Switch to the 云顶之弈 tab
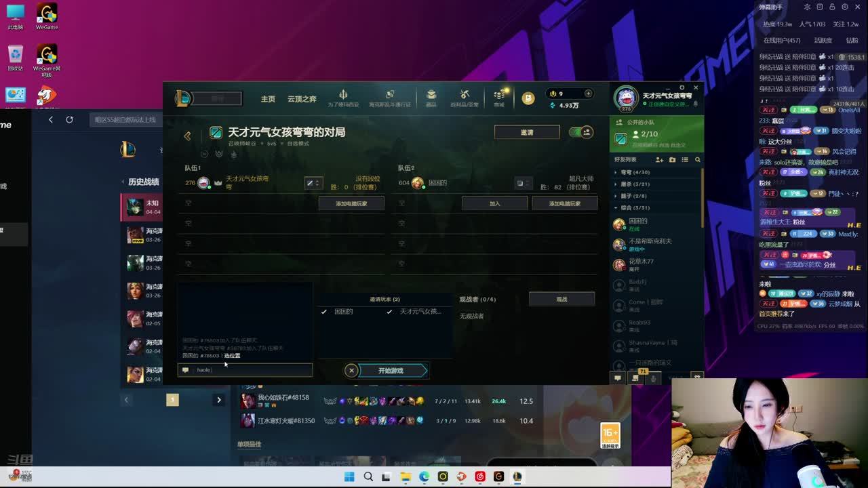868x488 pixels. click(302, 99)
